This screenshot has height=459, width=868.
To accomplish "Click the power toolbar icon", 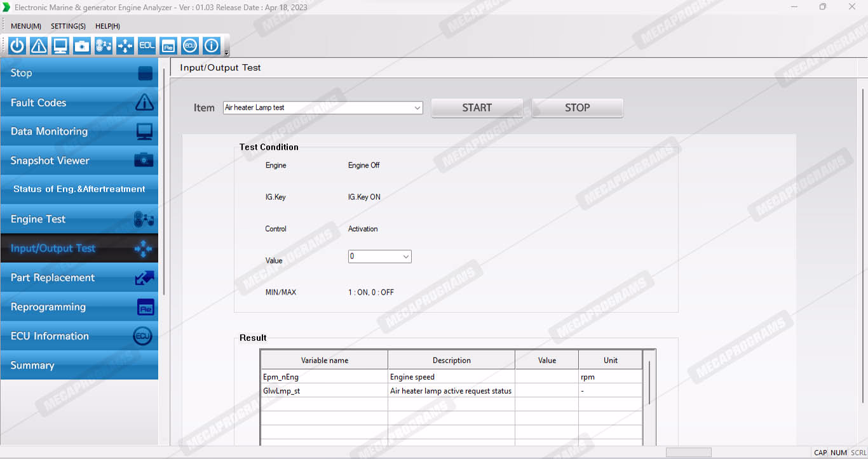I will coord(17,46).
